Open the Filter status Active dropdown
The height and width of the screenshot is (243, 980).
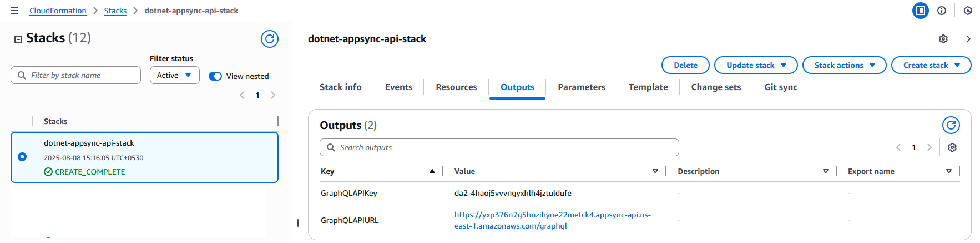(174, 75)
